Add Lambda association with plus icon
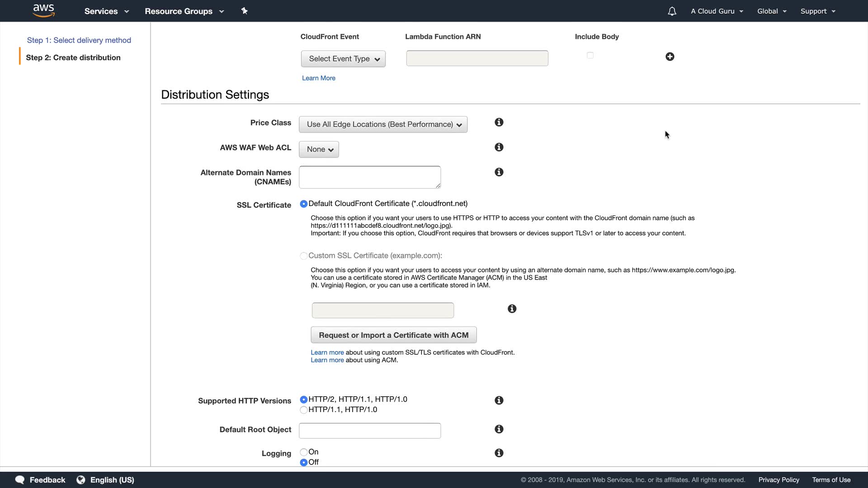 point(670,56)
